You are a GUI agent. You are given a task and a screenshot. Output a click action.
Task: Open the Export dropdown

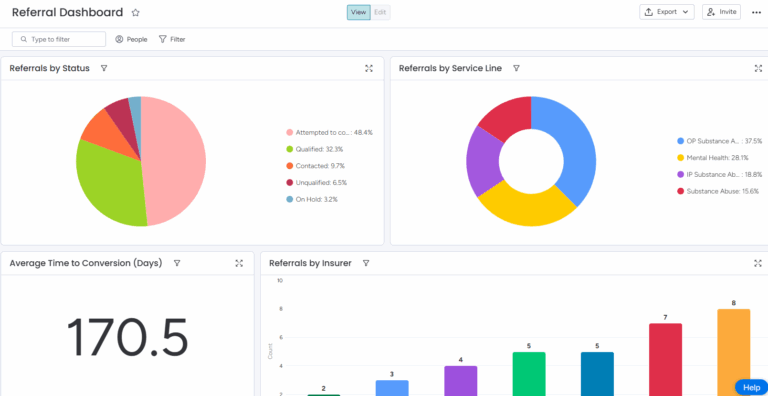point(667,12)
